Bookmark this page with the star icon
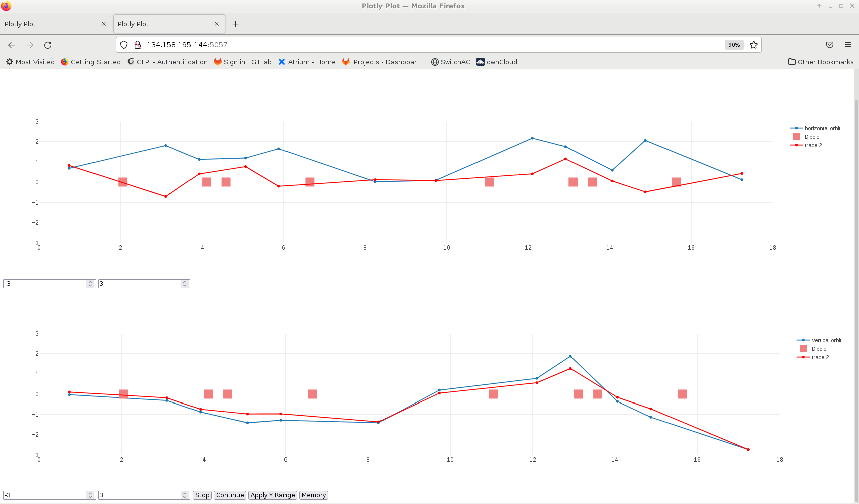This screenshot has height=504, width=859. coord(753,45)
